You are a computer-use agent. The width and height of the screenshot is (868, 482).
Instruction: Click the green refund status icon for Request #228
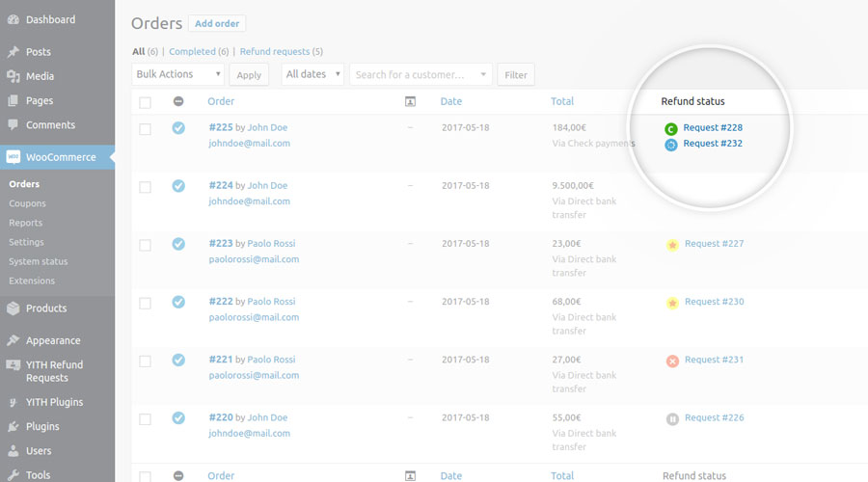point(671,128)
